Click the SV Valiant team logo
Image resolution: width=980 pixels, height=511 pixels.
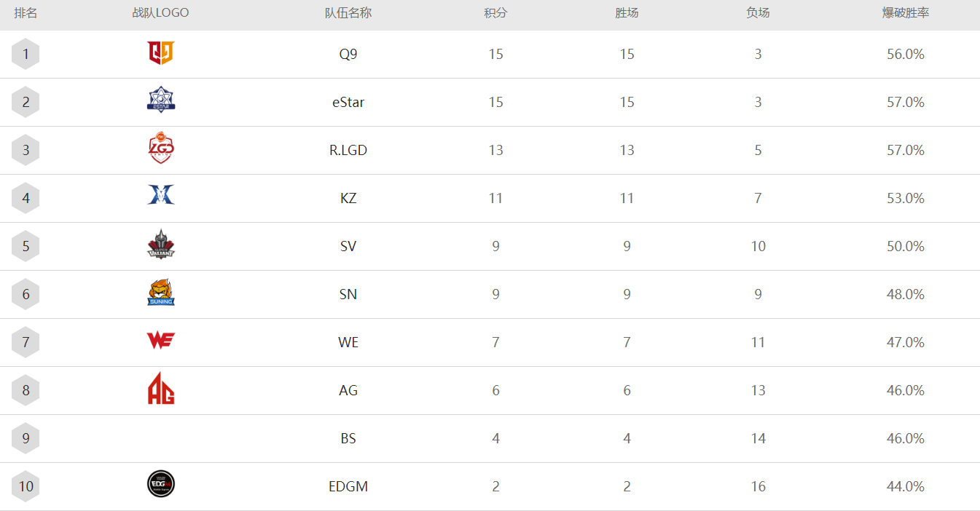(160, 245)
